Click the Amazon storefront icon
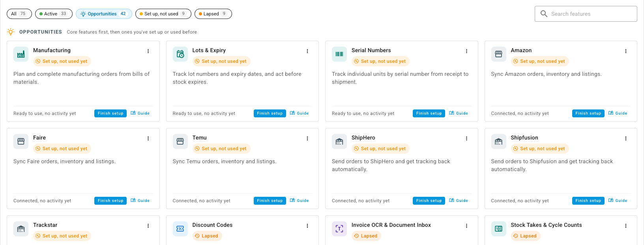The width and height of the screenshot is (644, 245). tap(499, 54)
